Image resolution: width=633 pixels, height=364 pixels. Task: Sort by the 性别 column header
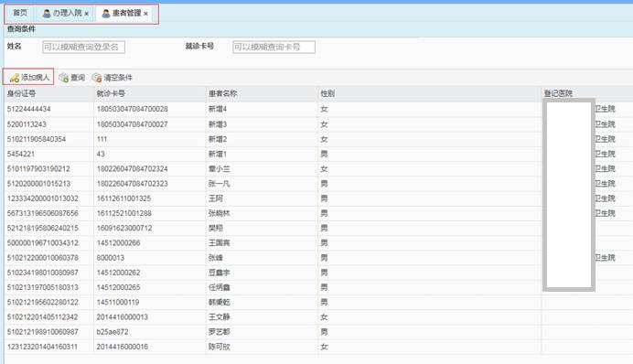coord(327,93)
